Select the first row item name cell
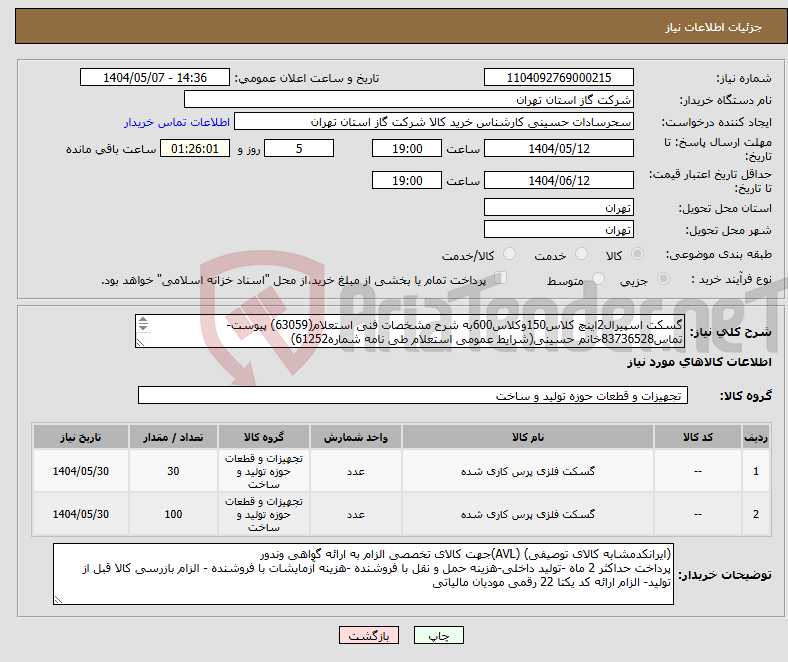This screenshot has width=788, height=662. coord(527,470)
